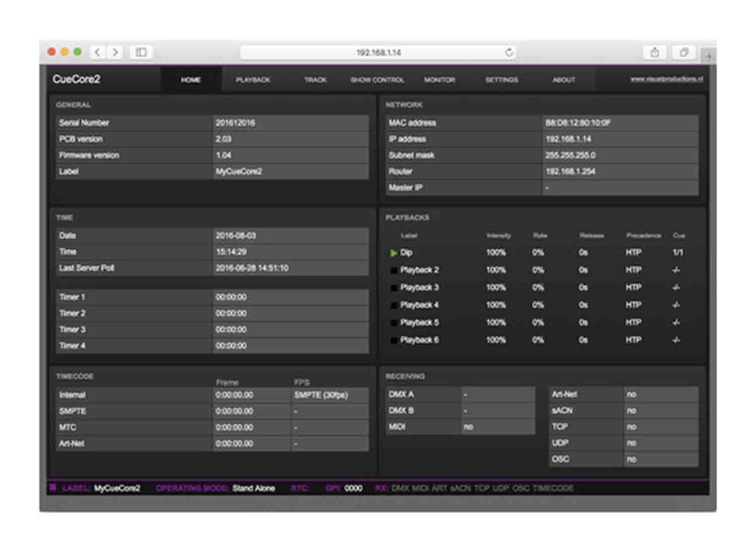Open the HOME tab
Viewport: 756px width, 553px height.
[x=191, y=80]
